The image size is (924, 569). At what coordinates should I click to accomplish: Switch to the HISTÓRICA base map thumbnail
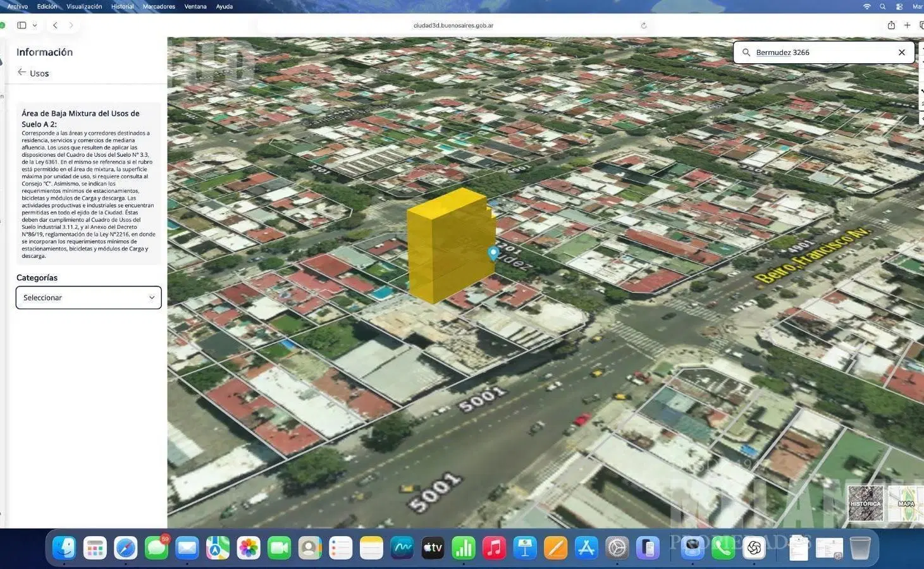point(865,503)
